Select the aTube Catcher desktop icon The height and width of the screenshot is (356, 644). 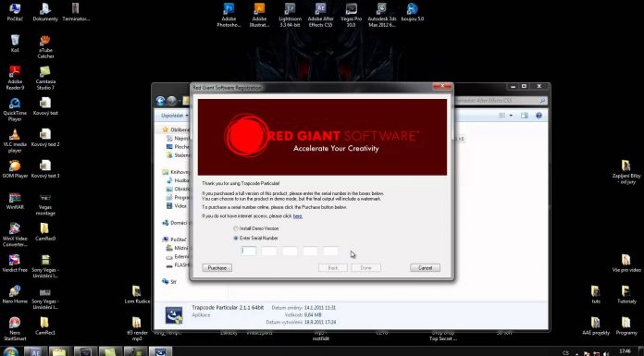(x=45, y=46)
